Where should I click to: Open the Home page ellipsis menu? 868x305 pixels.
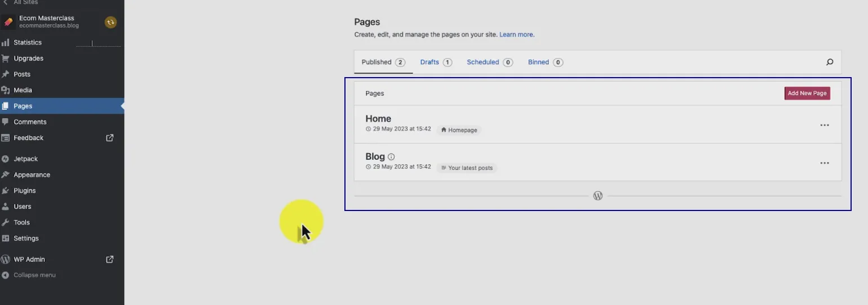(825, 125)
